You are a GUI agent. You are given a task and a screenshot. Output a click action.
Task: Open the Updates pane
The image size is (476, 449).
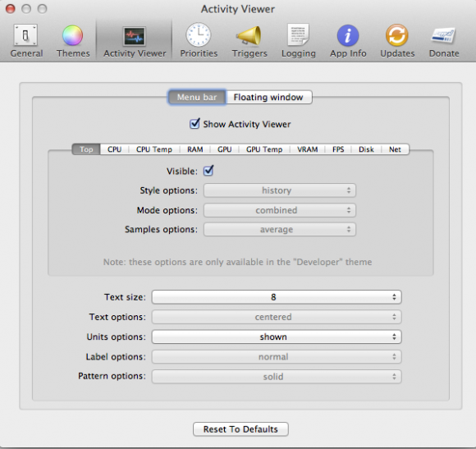pos(397,41)
